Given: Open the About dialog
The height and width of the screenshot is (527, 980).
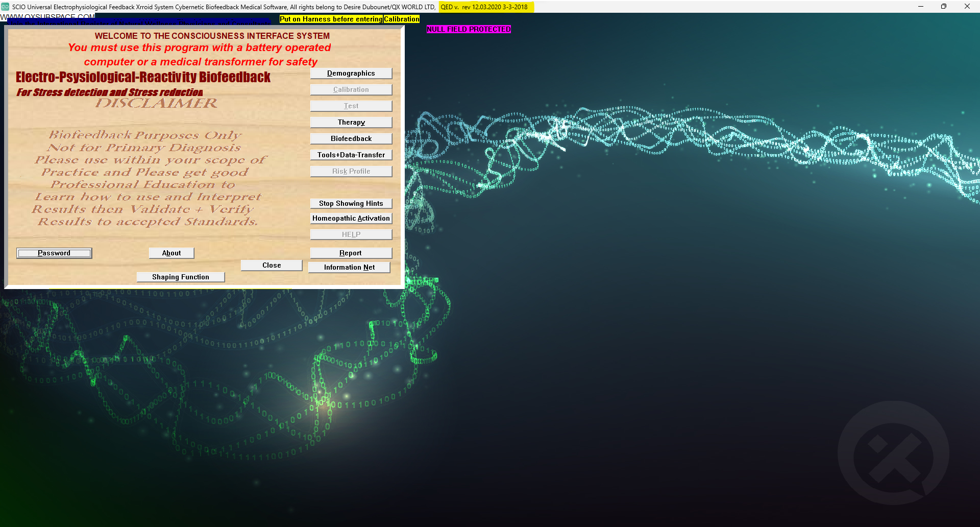Looking at the screenshot, I should coord(171,253).
